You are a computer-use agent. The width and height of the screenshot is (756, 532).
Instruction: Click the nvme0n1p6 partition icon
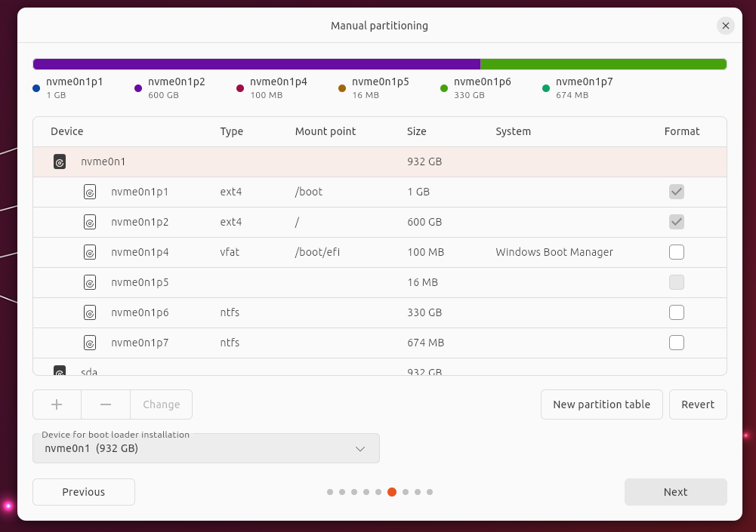coord(90,312)
